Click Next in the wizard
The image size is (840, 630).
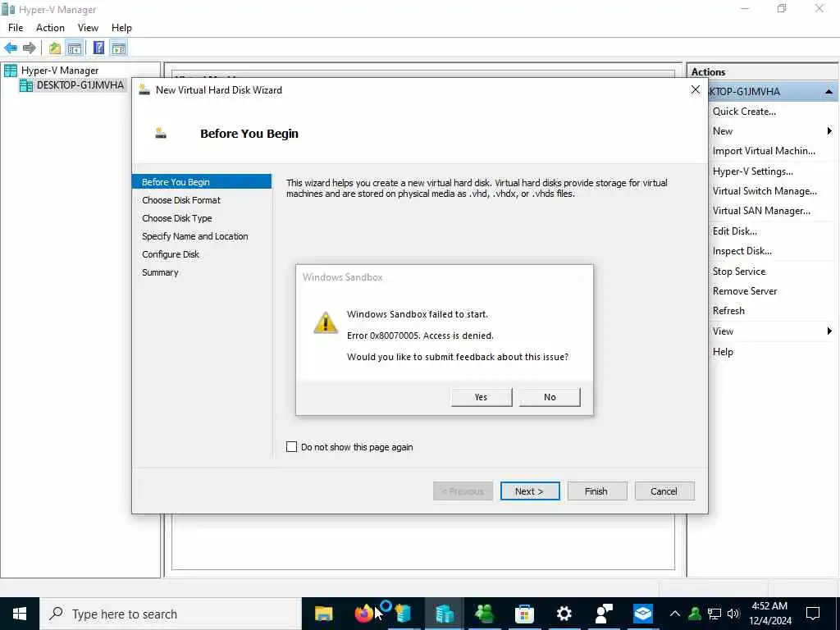tap(530, 491)
